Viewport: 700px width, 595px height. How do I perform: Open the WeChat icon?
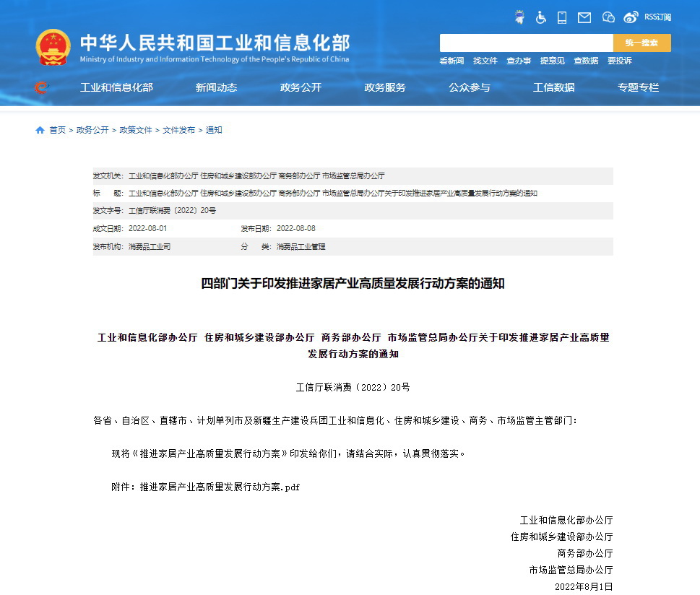click(x=608, y=17)
